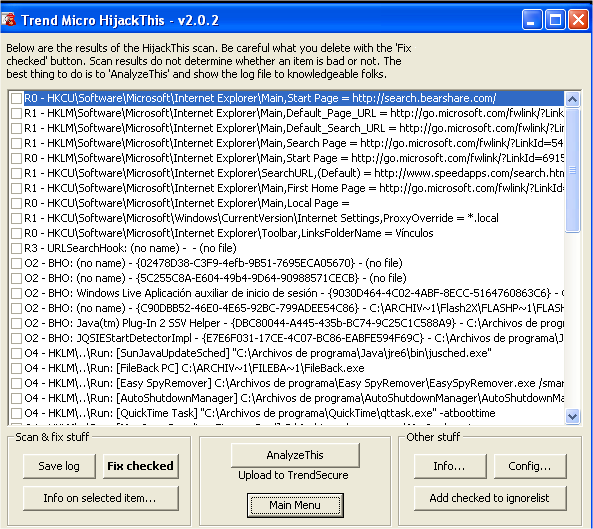Select the Windows Live Aplicación auxiliar row
Viewport: 593px width, 529px height.
(x=293, y=293)
